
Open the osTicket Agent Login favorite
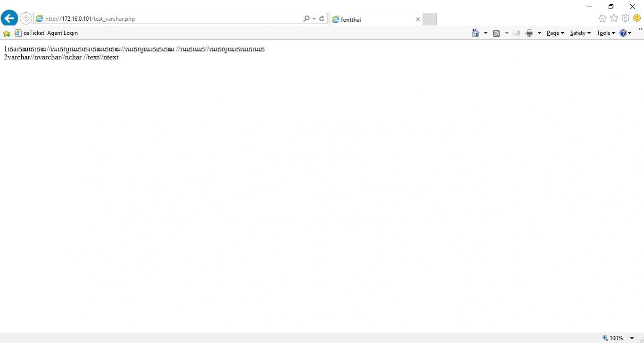coord(46,33)
